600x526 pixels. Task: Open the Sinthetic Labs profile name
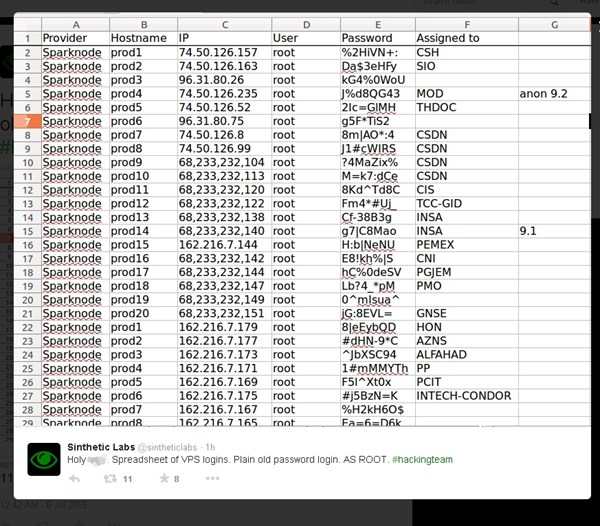click(x=101, y=447)
